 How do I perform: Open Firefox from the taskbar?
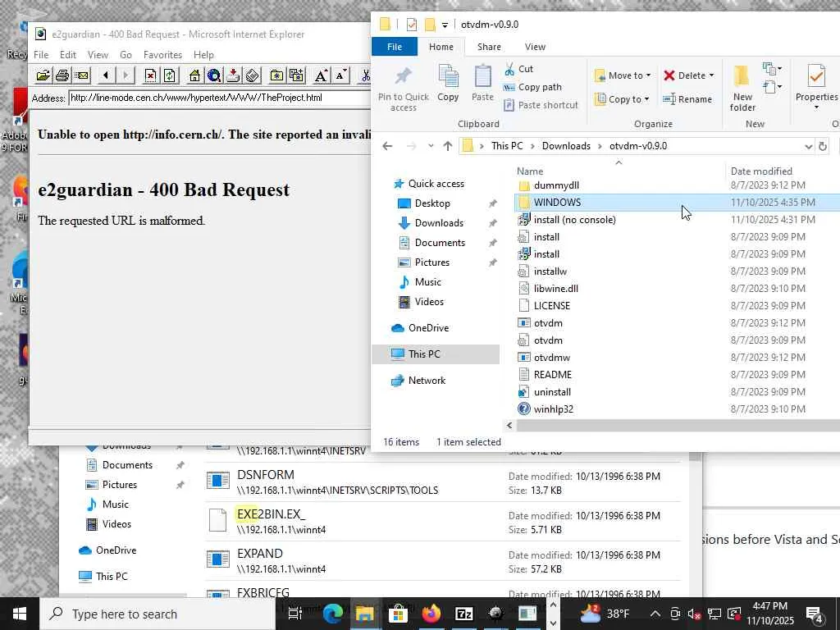[x=431, y=614]
